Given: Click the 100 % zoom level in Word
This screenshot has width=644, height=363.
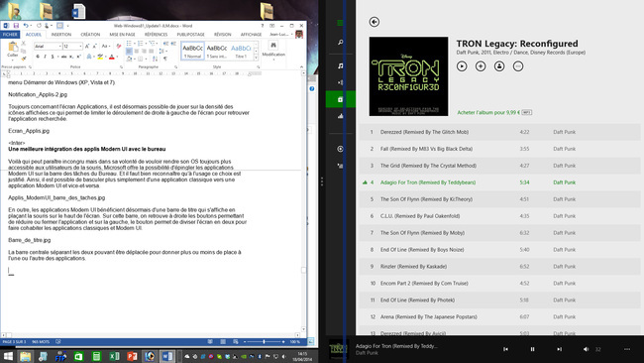Looking at the screenshot, I should (295, 341).
